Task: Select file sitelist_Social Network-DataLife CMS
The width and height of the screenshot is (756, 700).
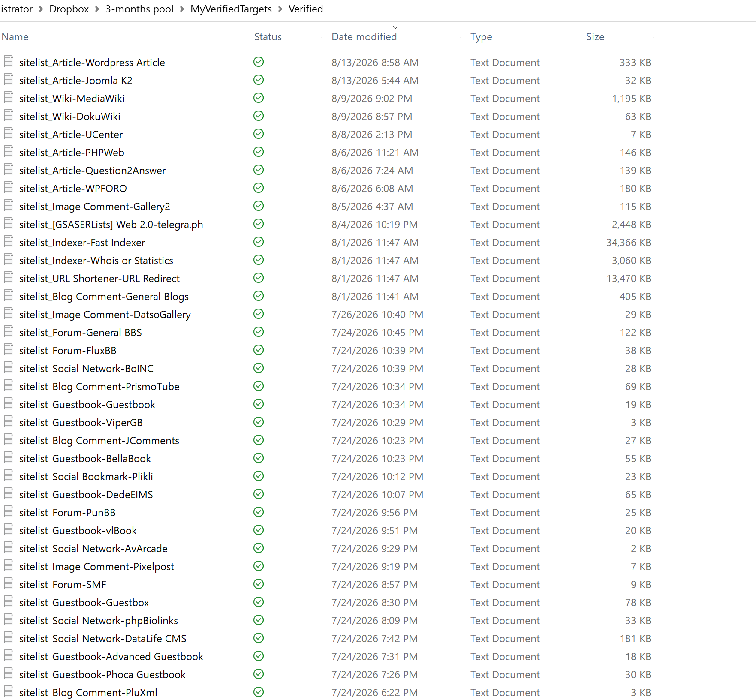Action: (x=103, y=638)
